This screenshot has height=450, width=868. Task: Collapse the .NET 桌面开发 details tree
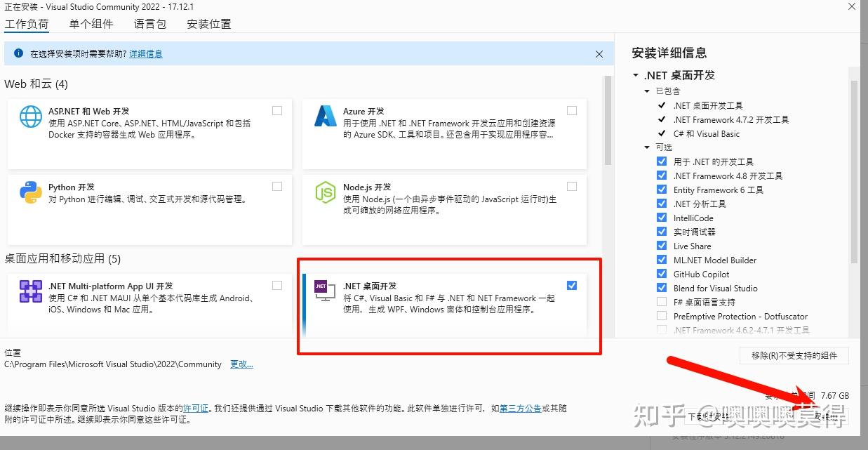coord(636,75)
